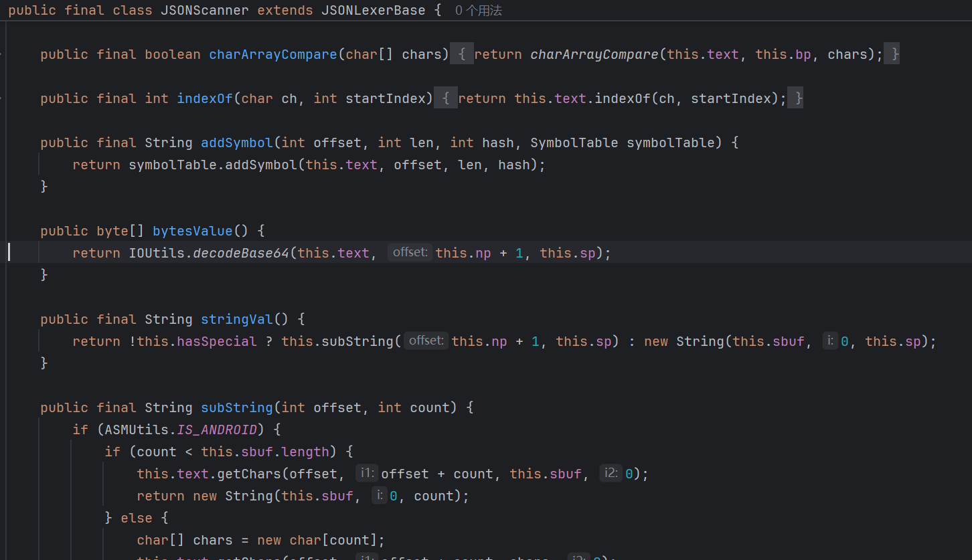Image resolution: width=972 pixels, height=560 pixels.
Task: Click the i1: parameter hint in getChars
Action: coord(366,473)
